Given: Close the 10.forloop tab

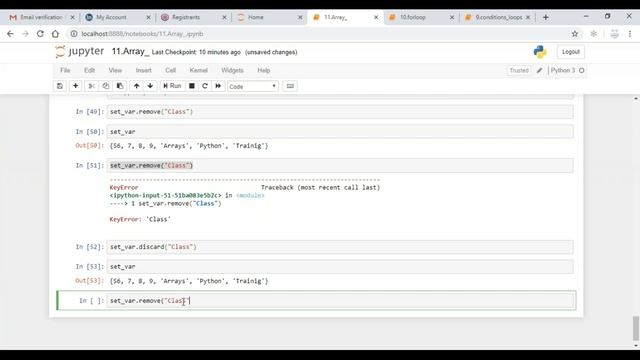Looking at the screenshot, I should 452,17.
